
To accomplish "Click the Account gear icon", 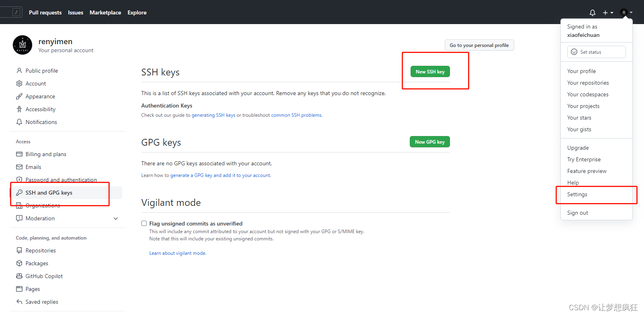I will (19, 83).
